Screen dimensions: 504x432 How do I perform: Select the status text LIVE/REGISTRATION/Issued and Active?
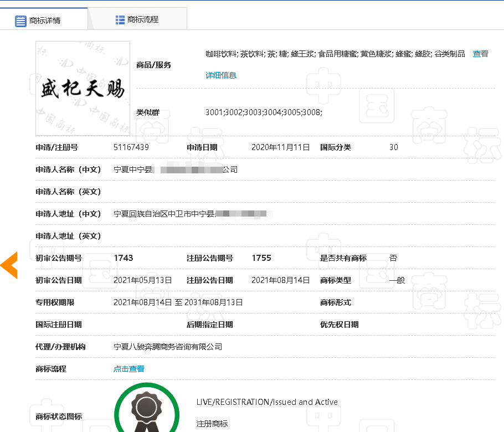(267, 402)
